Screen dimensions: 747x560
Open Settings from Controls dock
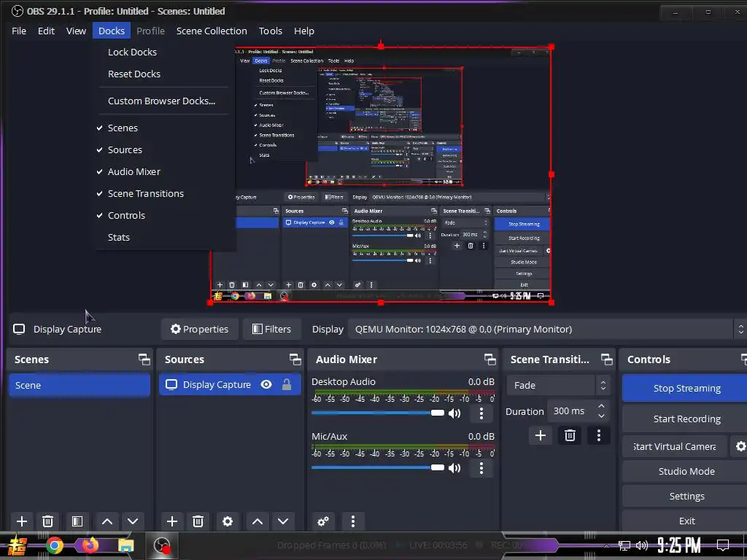[686, 496]
